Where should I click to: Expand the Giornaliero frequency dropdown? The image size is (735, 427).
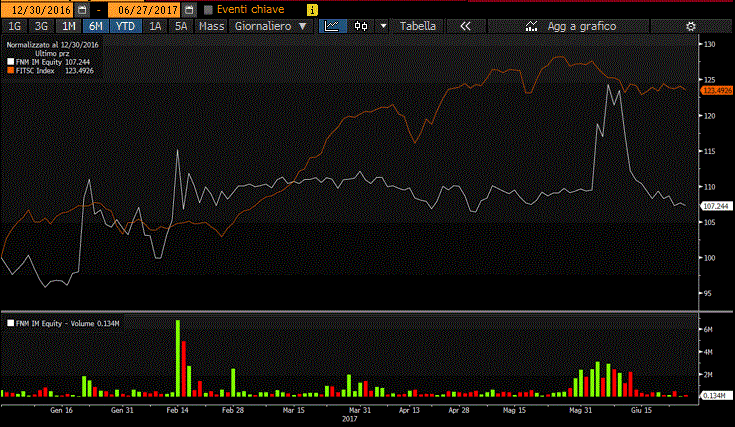tap(270, 26)
